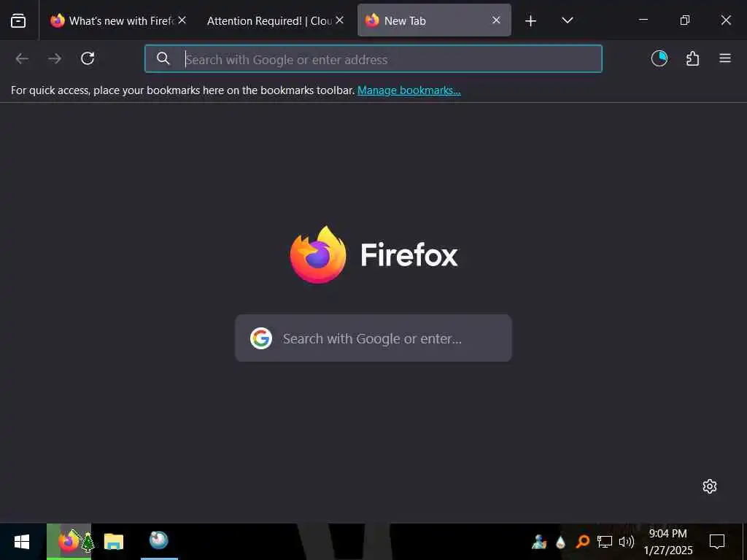
Task: Close the Attention Required tab
Action: 339,20
